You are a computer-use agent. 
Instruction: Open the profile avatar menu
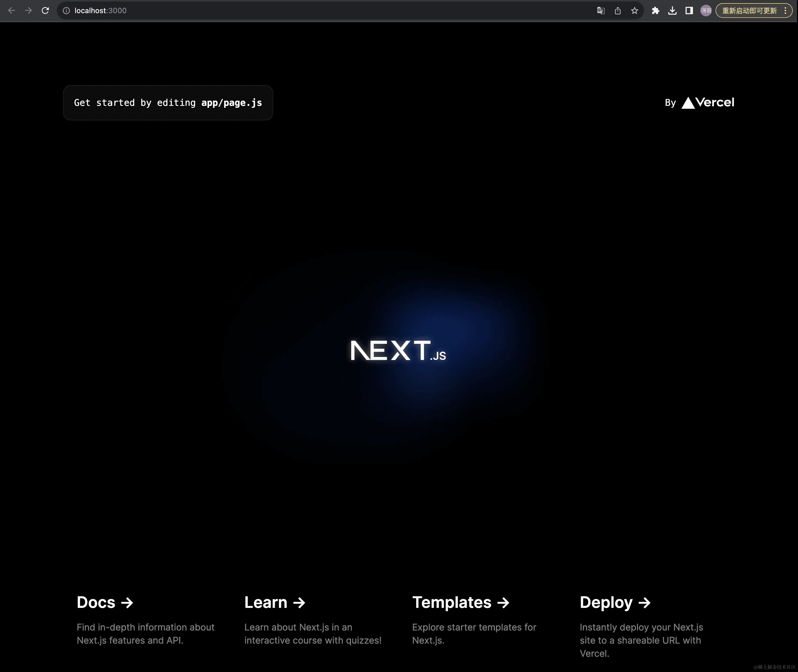coord(706,11)
